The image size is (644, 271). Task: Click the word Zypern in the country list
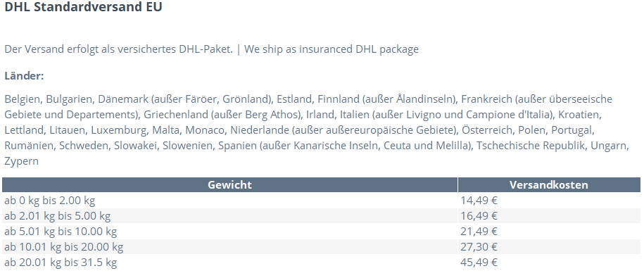click(x=21, y=161)
